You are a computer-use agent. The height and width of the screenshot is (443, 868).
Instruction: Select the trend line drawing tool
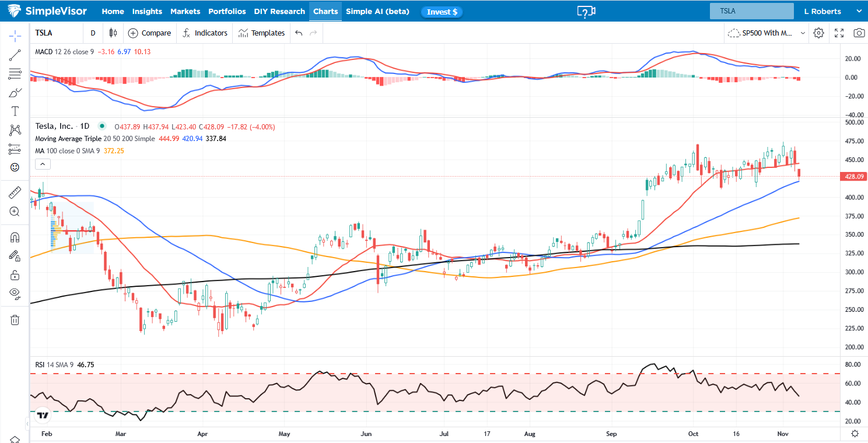point(16,55)
